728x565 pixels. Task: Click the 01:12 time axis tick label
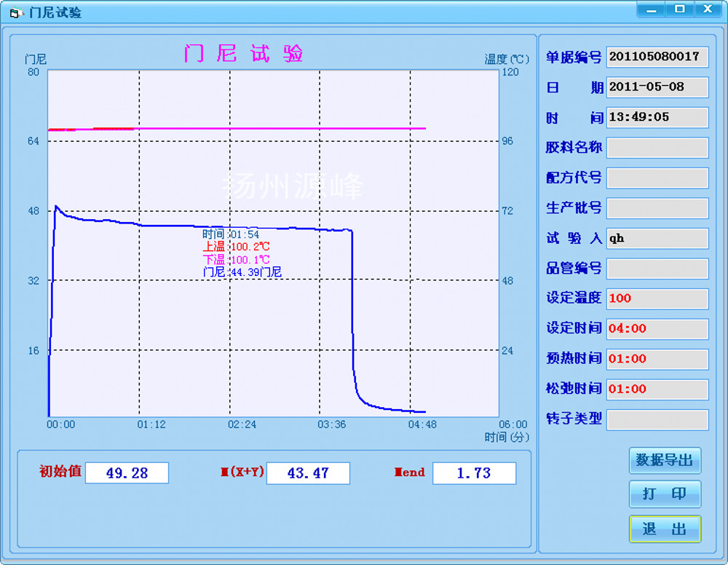(151, 424)
